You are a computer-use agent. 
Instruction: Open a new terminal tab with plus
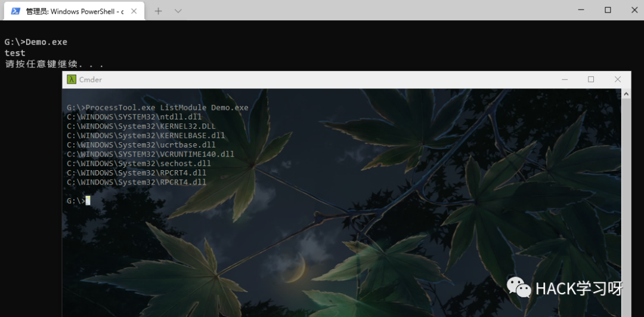pyautogui.click(x=158, y=11)
